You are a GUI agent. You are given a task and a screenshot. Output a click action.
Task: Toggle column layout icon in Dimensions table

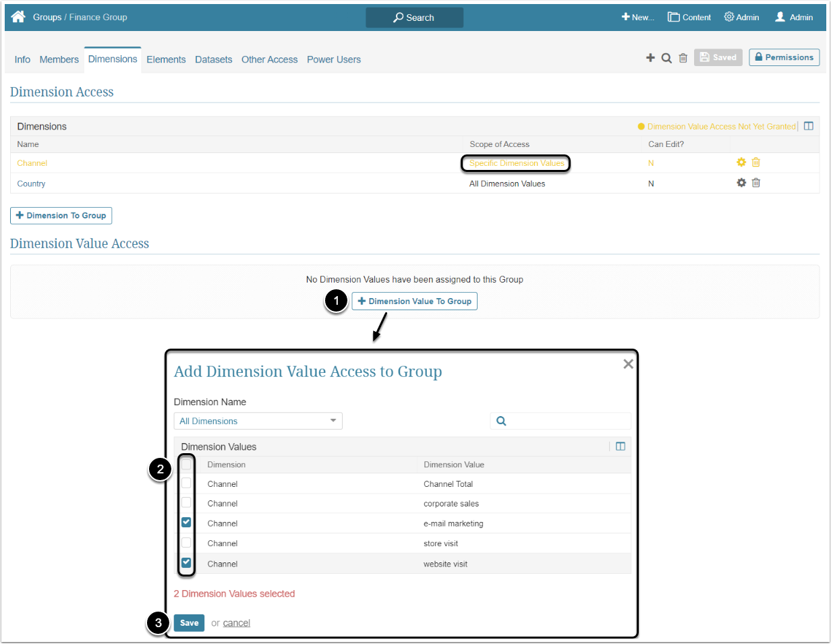click(809, 126)
